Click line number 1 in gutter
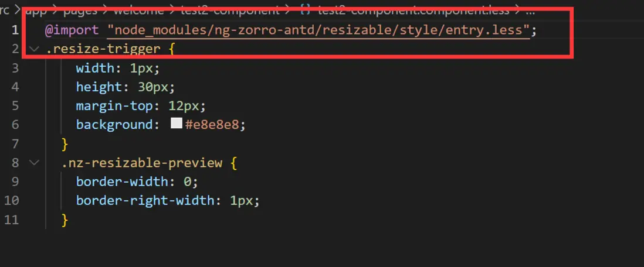The image size is (644, 267). tap(15, 30)
